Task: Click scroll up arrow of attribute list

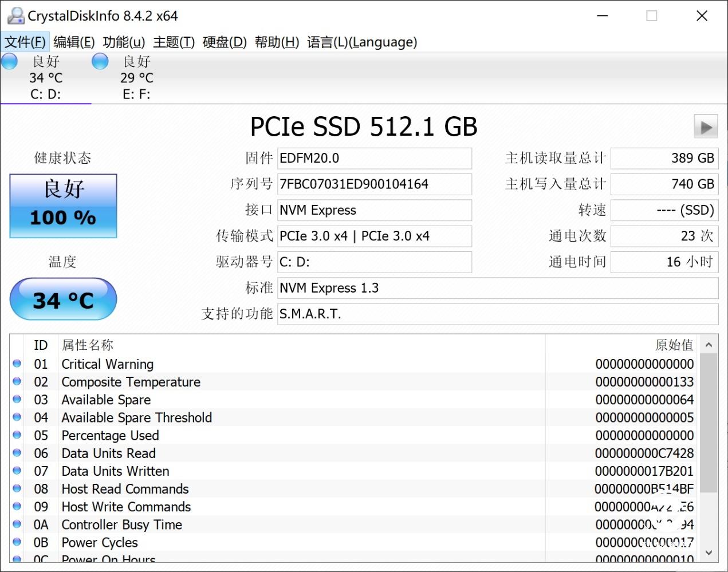Action: 709,345
